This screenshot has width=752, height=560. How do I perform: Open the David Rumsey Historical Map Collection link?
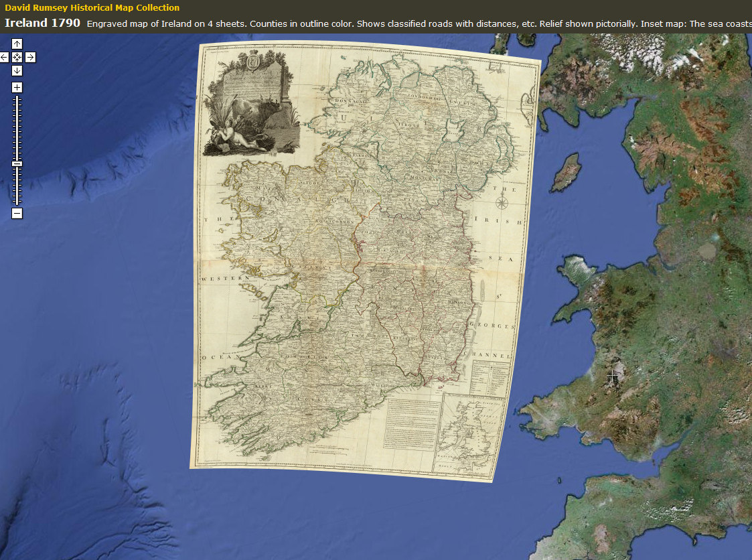[x=92, y=7]
